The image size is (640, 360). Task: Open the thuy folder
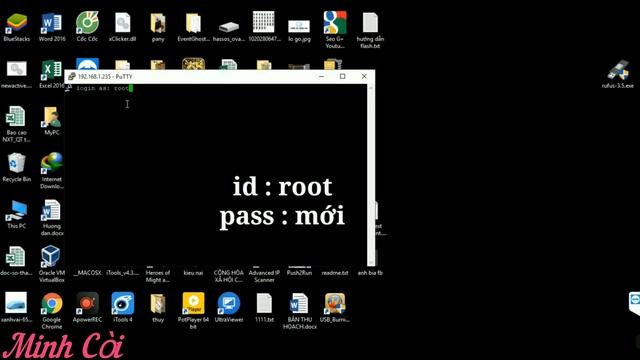coord(158,307)
